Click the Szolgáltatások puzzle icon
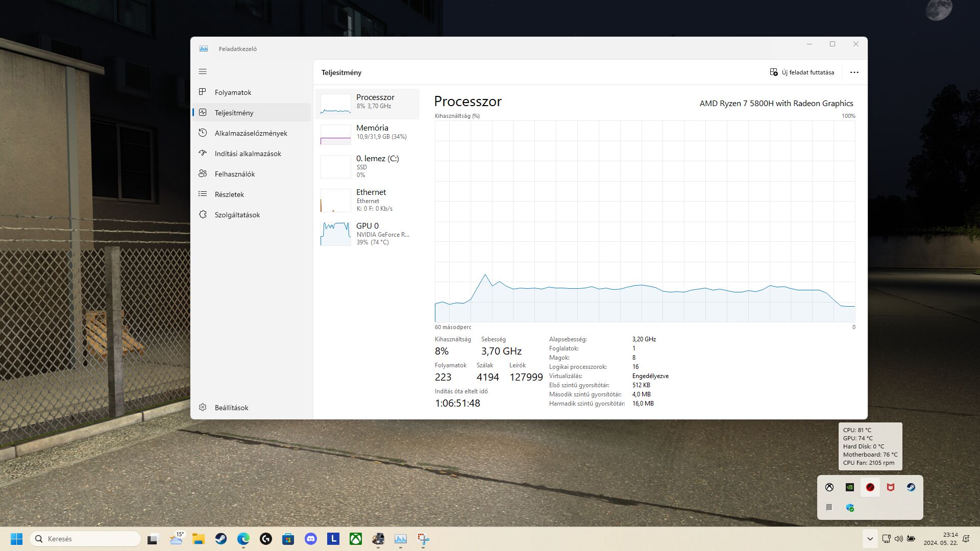The width and height of the screenshot is (980, 551). point(203,215)
